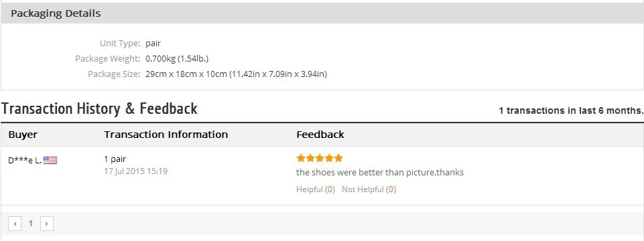Viewport: 644px width, 241px height.
Task: Click the '1 pair' transaction quantity
Action: pyautogui.click(x=115, y=159)
